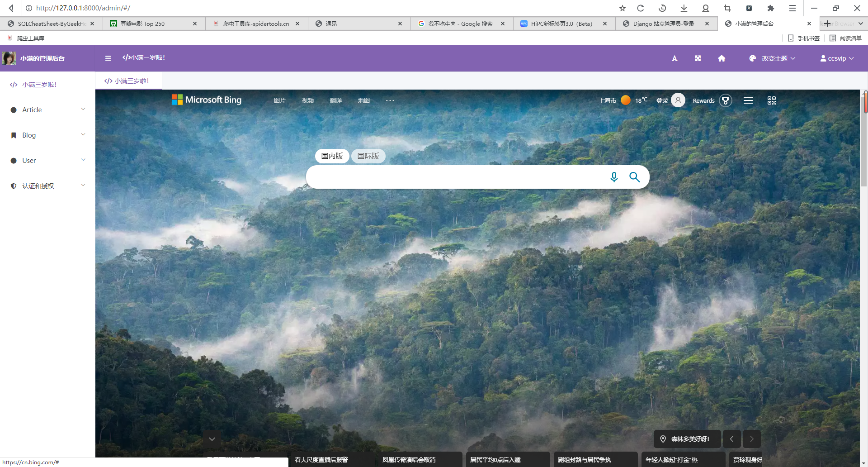Show the next Bing background image
Screen dimensions: 868x467
coord(752,439)
